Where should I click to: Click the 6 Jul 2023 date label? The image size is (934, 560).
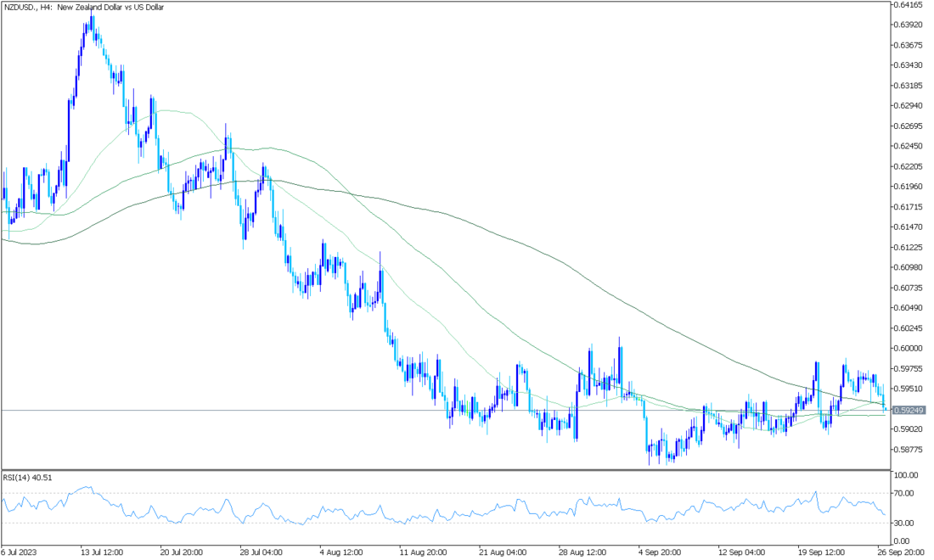[19, 552]
